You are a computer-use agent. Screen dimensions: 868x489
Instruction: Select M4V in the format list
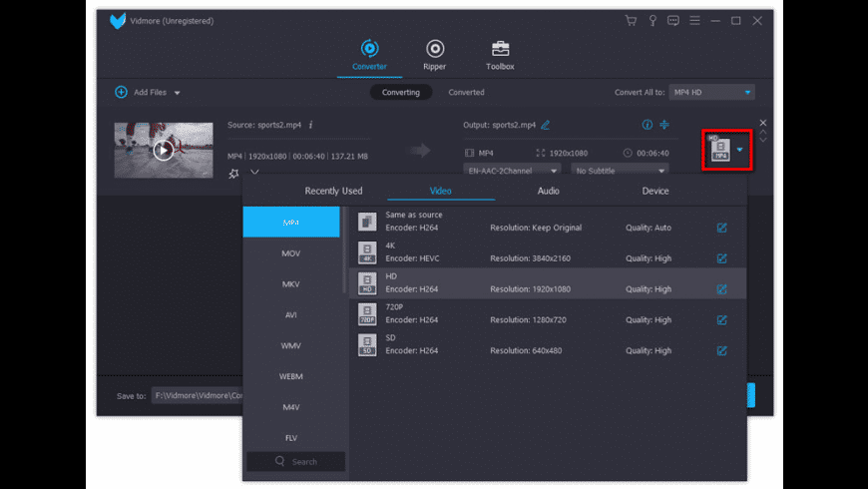point(291,406)
